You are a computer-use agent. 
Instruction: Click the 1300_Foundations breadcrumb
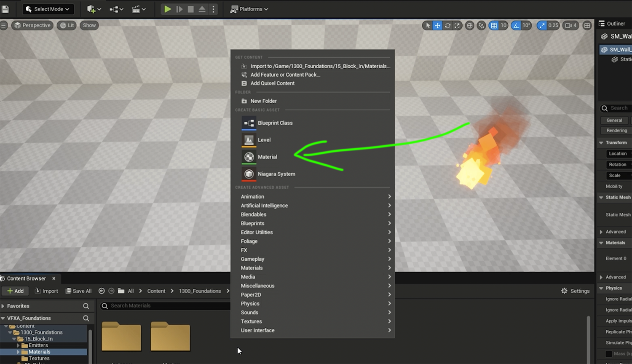pos(200,291)
